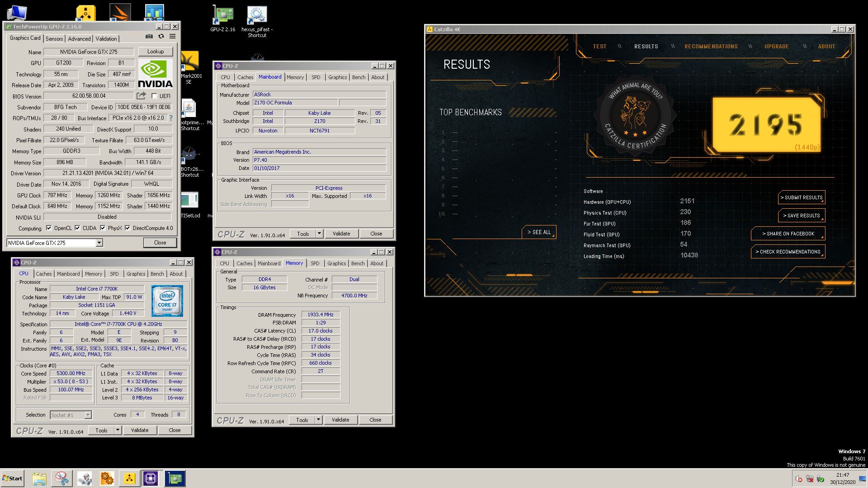This screenshot has width=868, height=488.
Task: Click the GPU-Z graphics card taskbar icon
Action: (175, 479)
